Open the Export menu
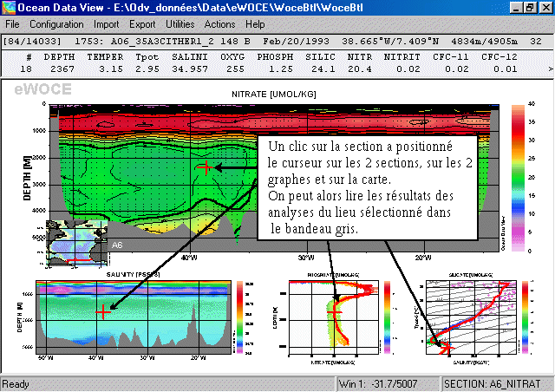This screenshot has width=555, height=392. tap(142, 24)
